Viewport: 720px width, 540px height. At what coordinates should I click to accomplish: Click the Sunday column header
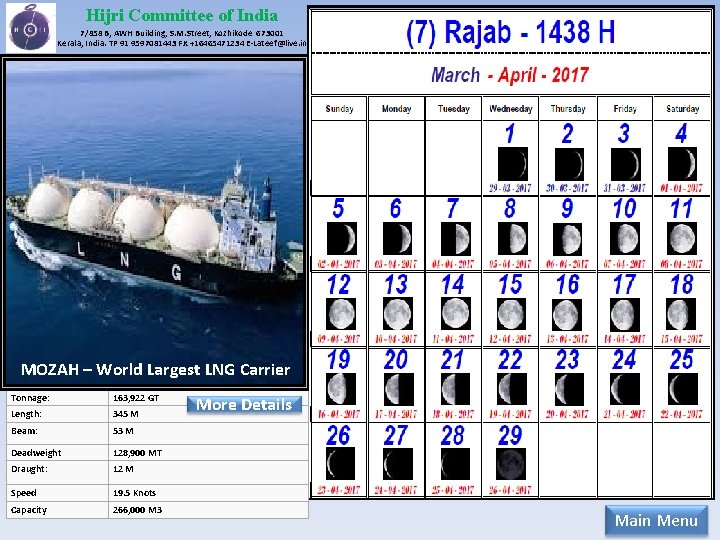339,109
